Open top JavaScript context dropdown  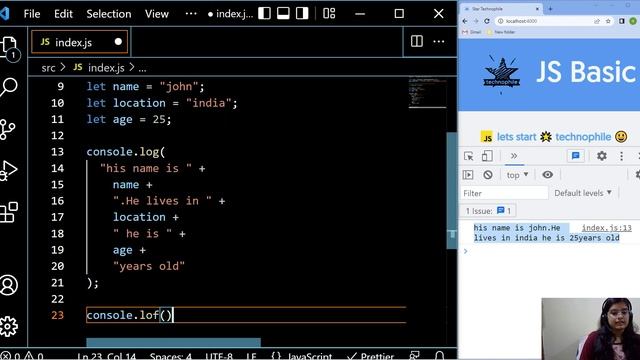(x=517, y=175)
